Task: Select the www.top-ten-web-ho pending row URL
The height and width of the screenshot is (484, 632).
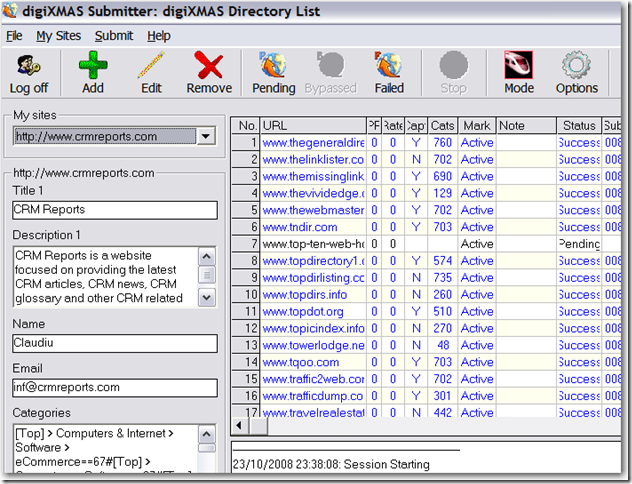Action: pos(313,244)
